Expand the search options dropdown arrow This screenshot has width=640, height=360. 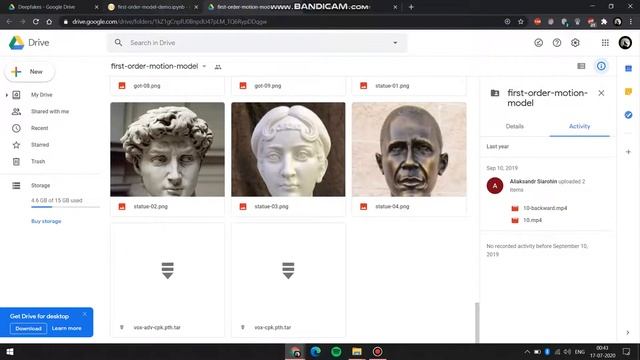point(395,43)
